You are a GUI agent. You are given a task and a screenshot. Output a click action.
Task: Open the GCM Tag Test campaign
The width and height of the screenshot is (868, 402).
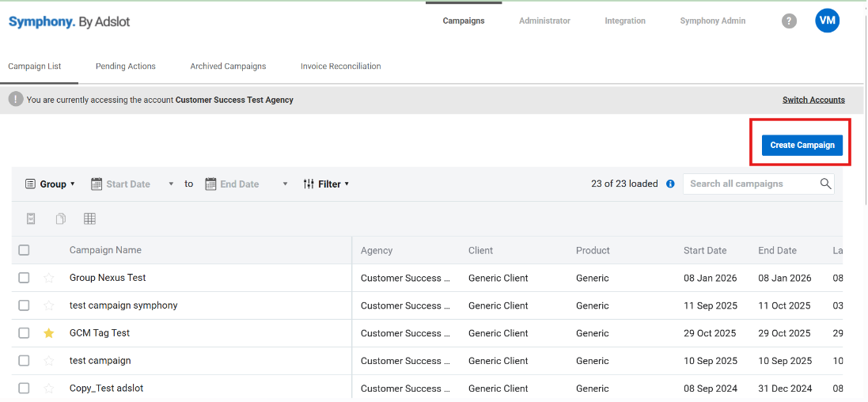click(100, 333)
